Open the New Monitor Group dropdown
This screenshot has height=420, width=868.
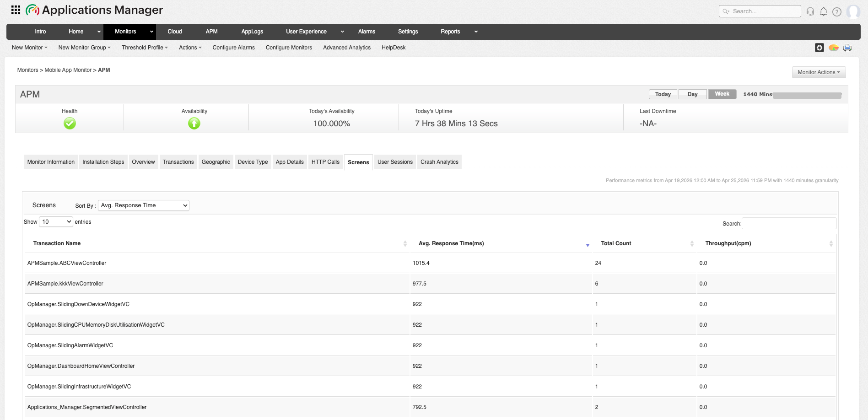tap(85, 48)
